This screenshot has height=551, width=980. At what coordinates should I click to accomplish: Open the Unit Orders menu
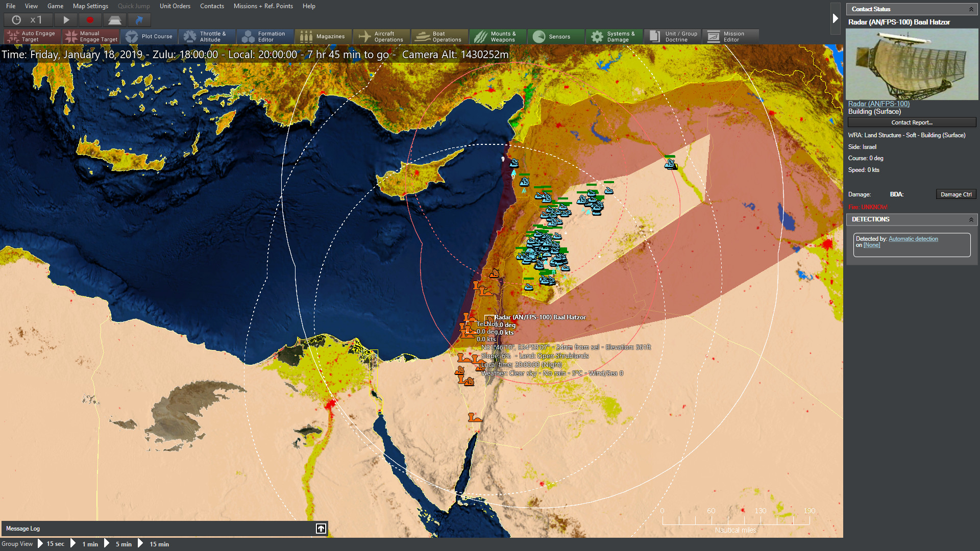174,6
